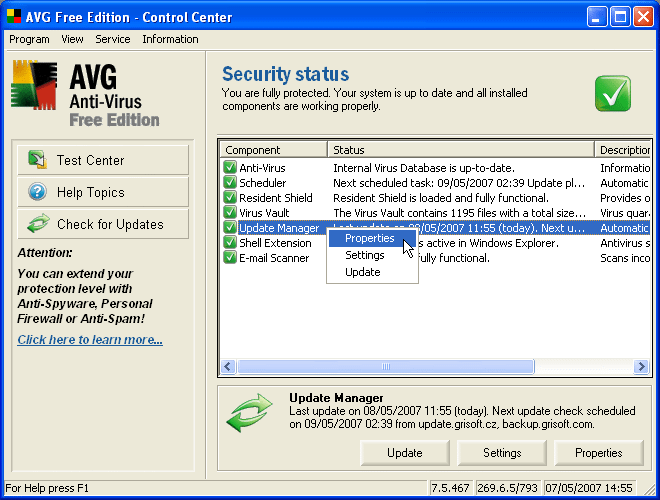Image resolution: width=660 pixels, height=500 pixels.
Task: Click the Update Manager green arrows icon in details panel
Action: point(250,413)
